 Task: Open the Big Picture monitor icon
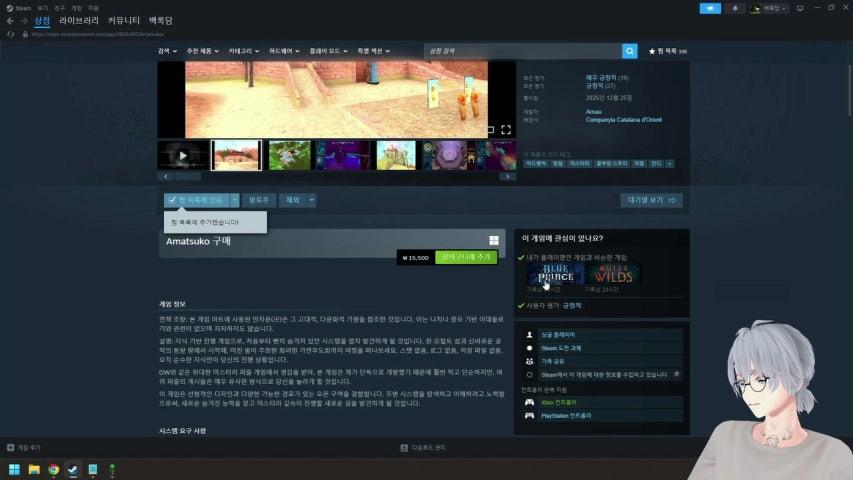click(x=800, y=8)
